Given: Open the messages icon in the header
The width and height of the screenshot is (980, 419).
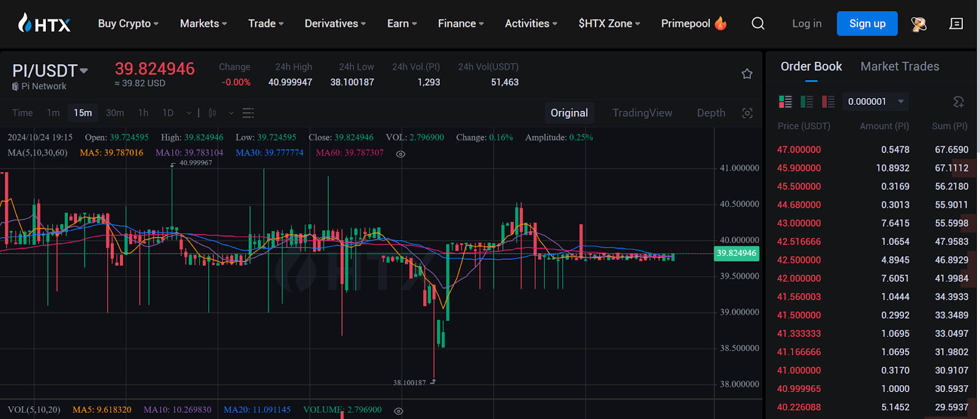Looking at the screenshot, I should 956,24.
